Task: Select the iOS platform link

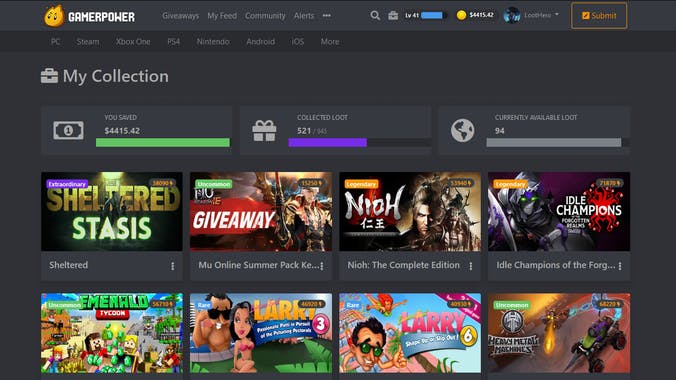Action: click(x=298, y=41)
